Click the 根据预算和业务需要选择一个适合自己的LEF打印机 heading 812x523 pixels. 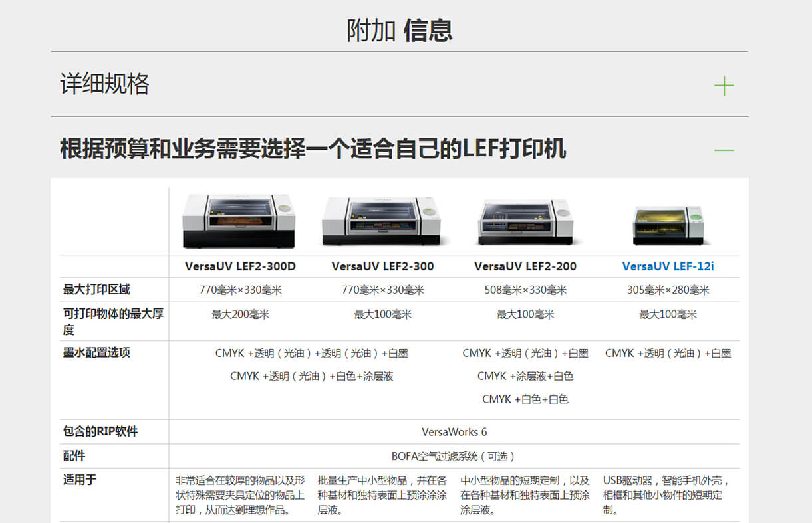[x=313, y=149]
